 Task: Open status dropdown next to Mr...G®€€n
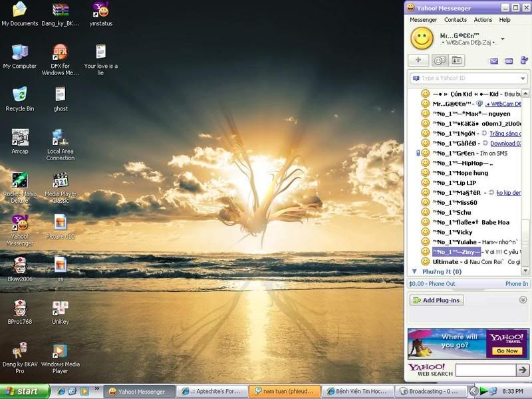503,39
